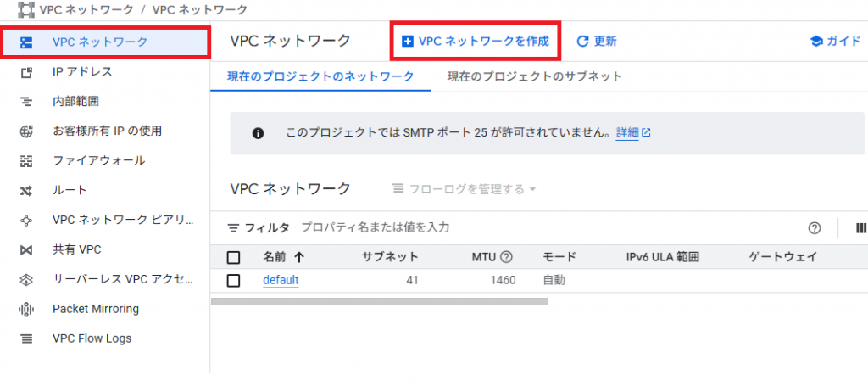Click the filter input field
868x386 pixels.
click(x=509, y=227)
